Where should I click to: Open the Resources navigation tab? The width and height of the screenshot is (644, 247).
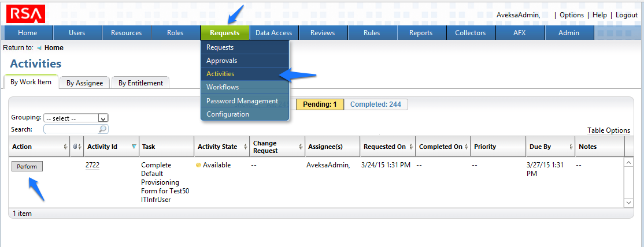[x=127, y=33]
